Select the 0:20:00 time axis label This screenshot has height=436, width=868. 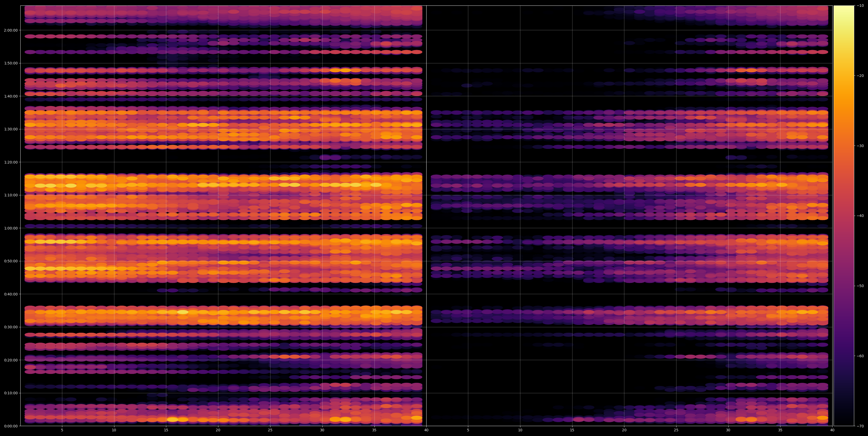pos(10,360)
